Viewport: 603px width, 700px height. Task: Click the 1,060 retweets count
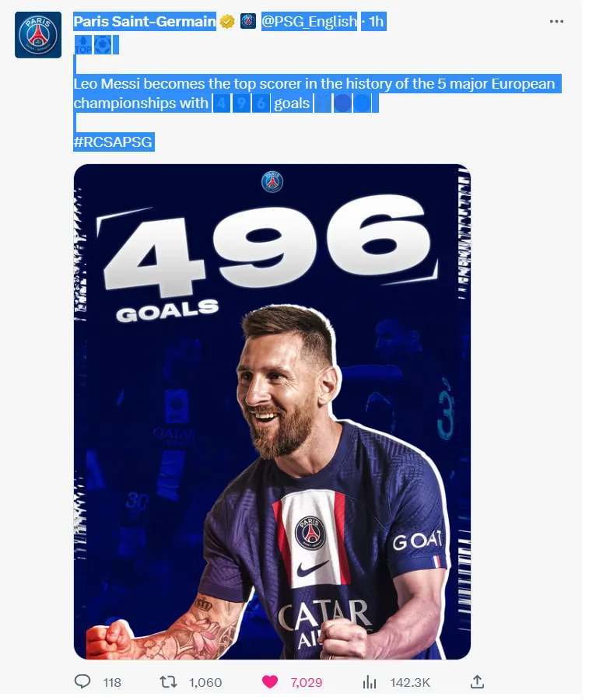coord(205,682)
